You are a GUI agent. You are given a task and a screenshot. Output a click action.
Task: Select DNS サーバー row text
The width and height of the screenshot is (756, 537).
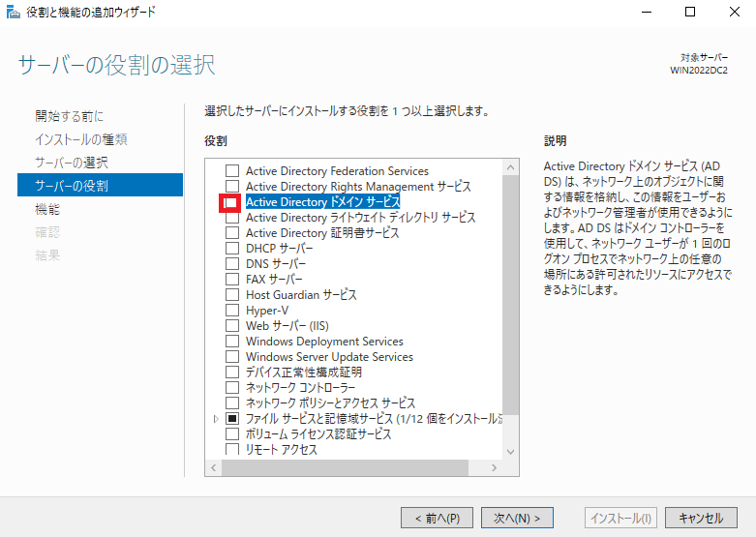click(276, 264)
